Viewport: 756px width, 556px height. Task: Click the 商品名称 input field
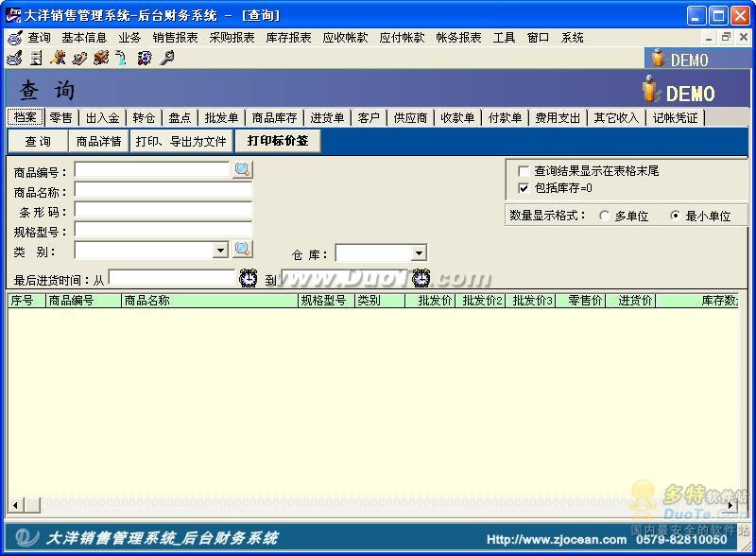pos(163,190)
